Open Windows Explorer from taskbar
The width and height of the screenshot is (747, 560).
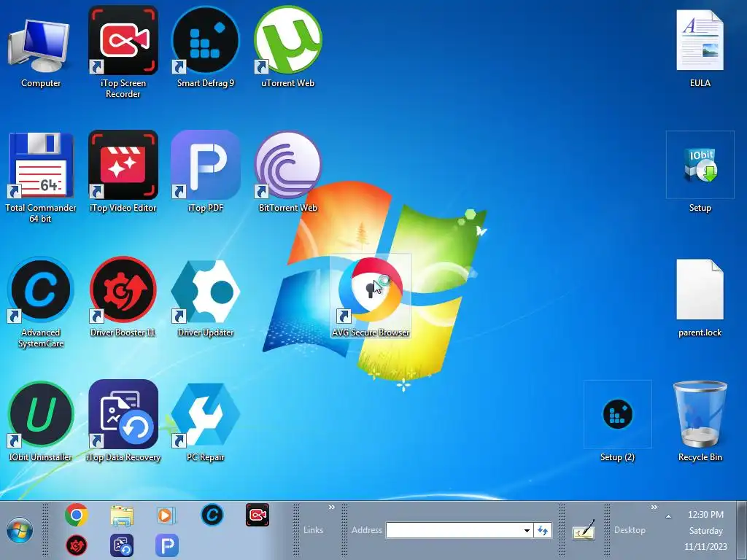tap(122, 516)
